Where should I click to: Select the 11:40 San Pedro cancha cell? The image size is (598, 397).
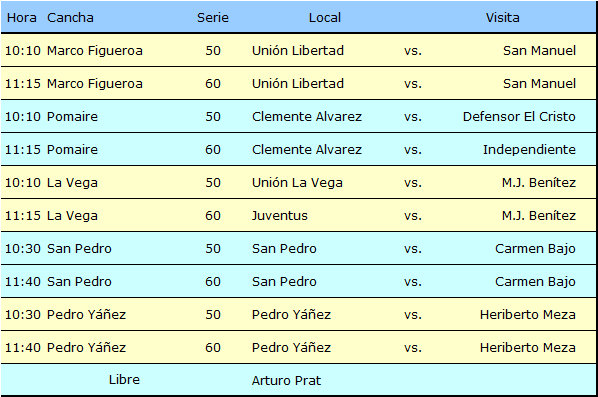click(79, 281)
